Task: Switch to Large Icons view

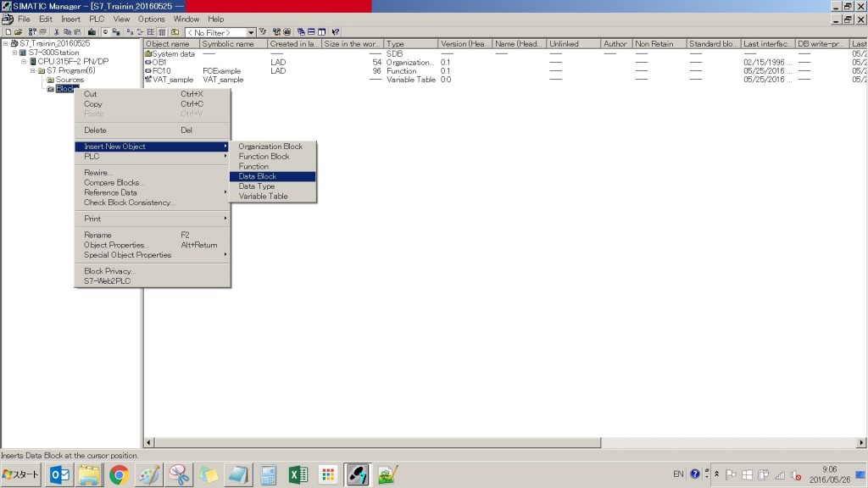Action: pos(130,32)
